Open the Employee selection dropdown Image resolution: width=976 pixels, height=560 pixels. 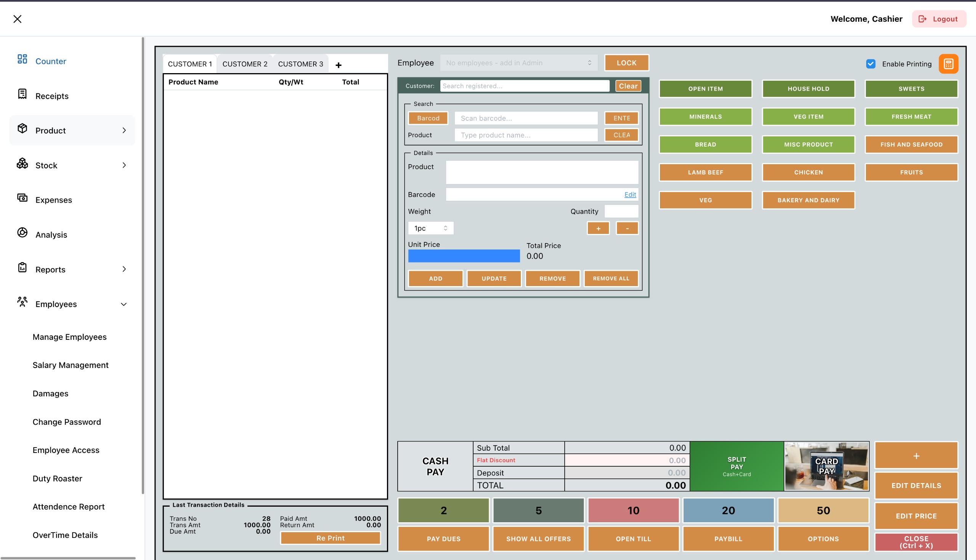click(519, 63)
